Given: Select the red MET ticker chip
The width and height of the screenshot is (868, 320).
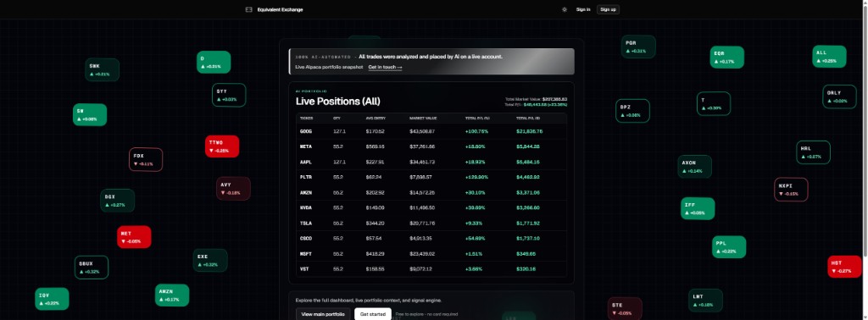Looking at the screenshot, I should (134, 236).
